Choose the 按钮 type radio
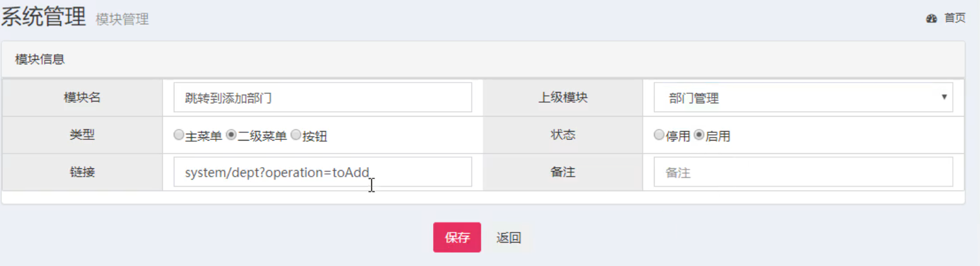 pos(295,135)
